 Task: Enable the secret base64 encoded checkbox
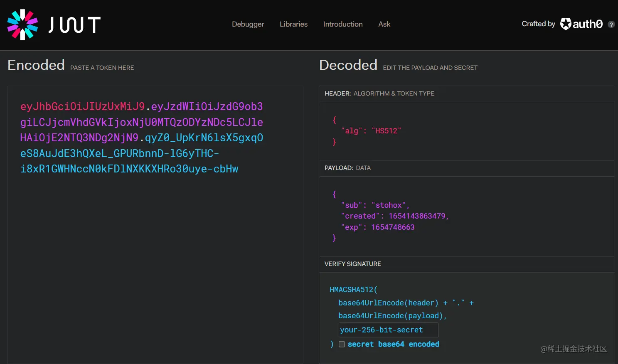click(342, 344)
